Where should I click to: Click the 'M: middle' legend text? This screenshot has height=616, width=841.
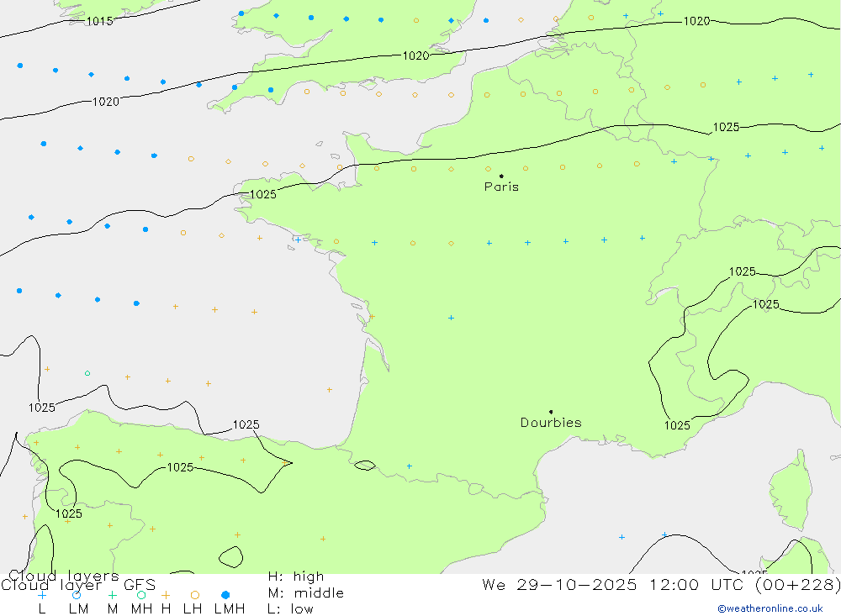click(x=306, y=593)
